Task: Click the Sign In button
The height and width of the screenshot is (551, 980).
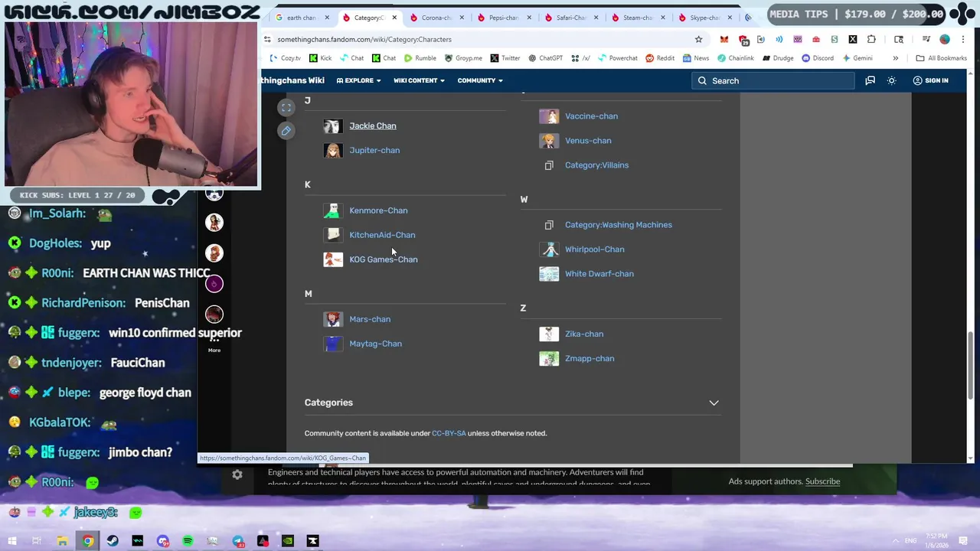Action: point(930,80)
